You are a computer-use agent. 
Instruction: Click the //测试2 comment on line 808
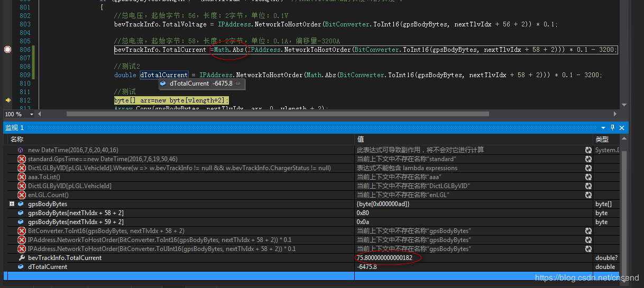pyautogui.click(x=127, y=67)
